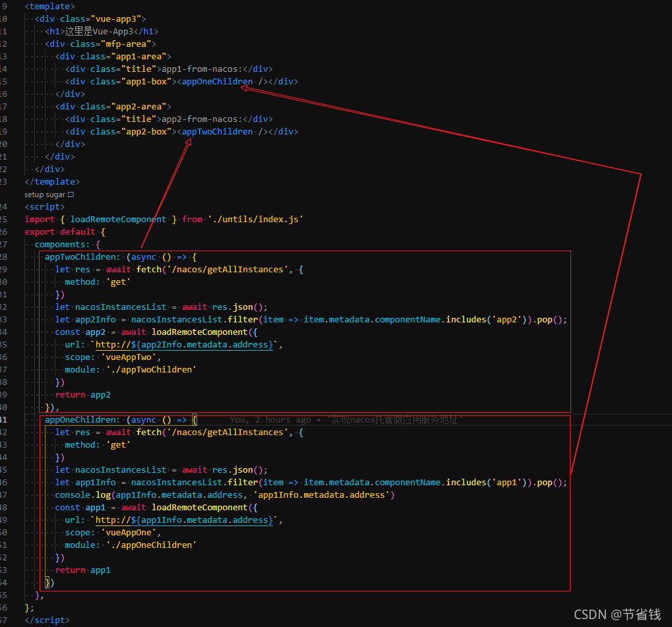Click the text "app2-from-nacos:"
The height and width of the screenshot is (627, 672).
(202, 119)
